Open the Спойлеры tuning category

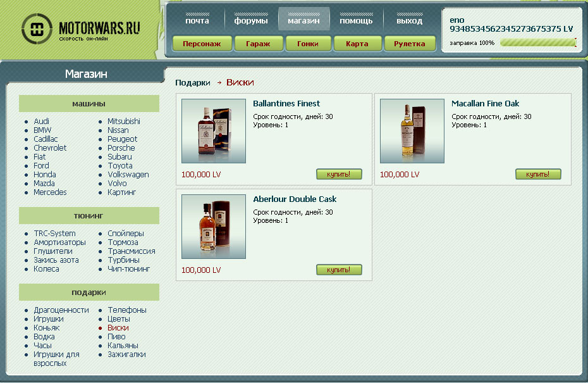click(x=126, y=234)
